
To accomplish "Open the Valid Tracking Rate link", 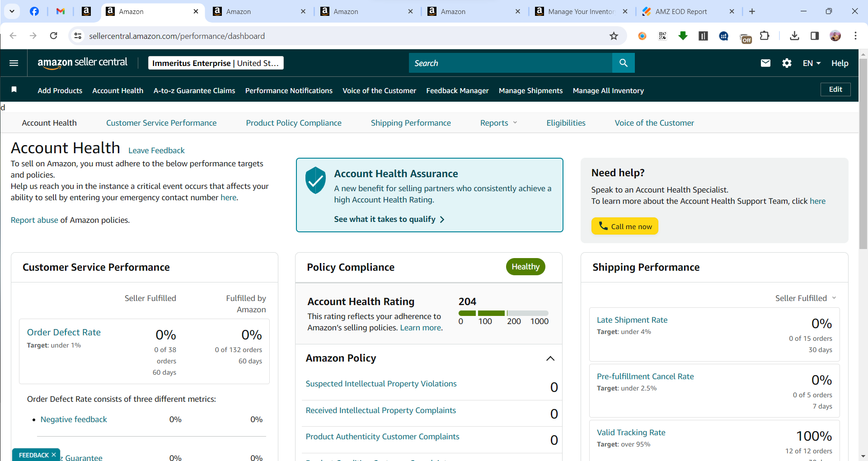I will pos(631,433).
